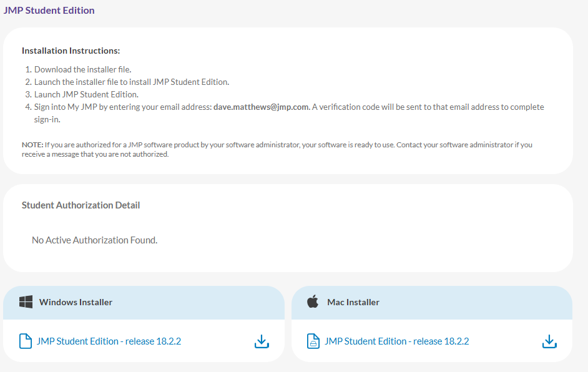Click the Student Authorization Detail heading
588x372 pixels.
click(x=81, y=205)
